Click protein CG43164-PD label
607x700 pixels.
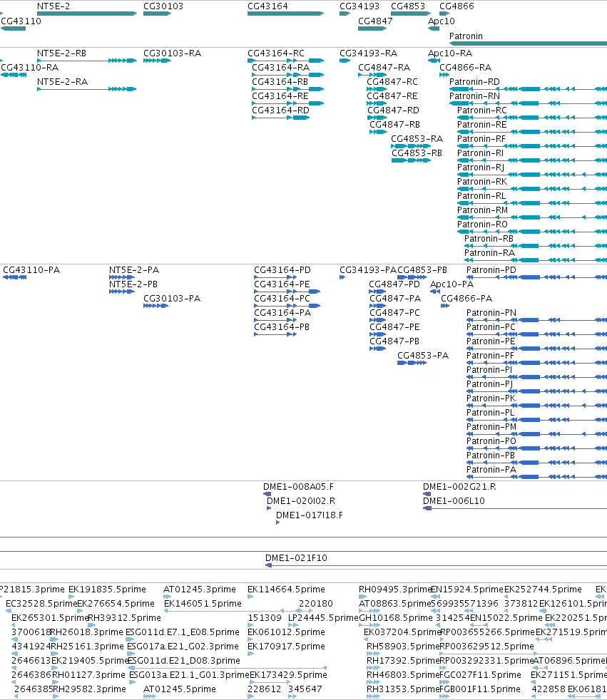tap(282, 270)
